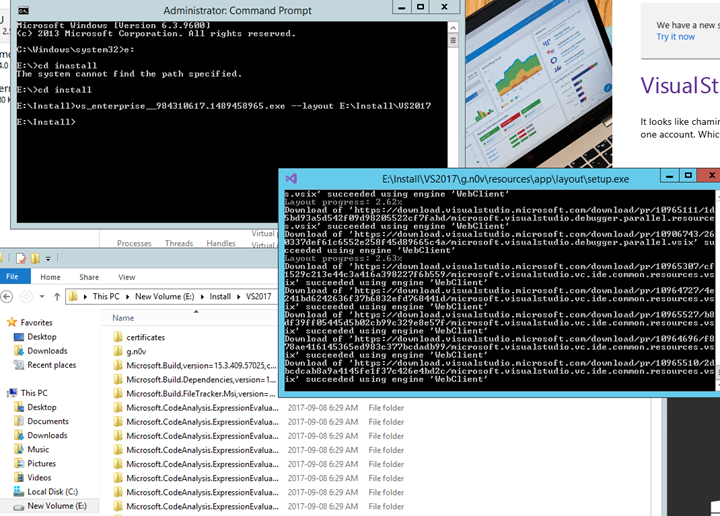Expand the chevron after Install in address bar
This screenshot has width=720, height=516.
[x=238, y=297]
